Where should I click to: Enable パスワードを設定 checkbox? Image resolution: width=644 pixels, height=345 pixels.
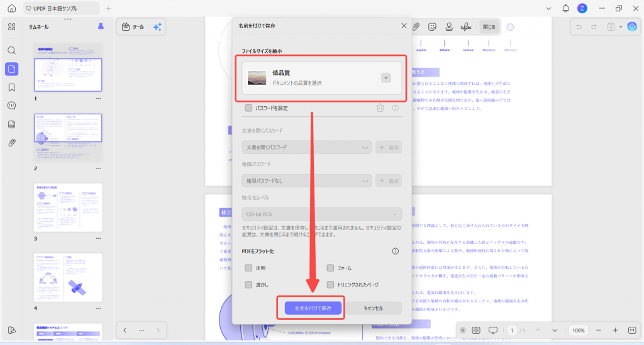click(248, 108)
